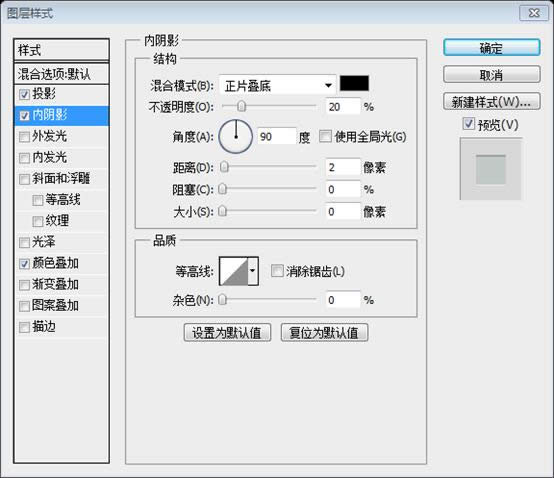Select 混合选项:默认 in styles list
This screenshot has width=554, height=478.
[x=61, y=74]
